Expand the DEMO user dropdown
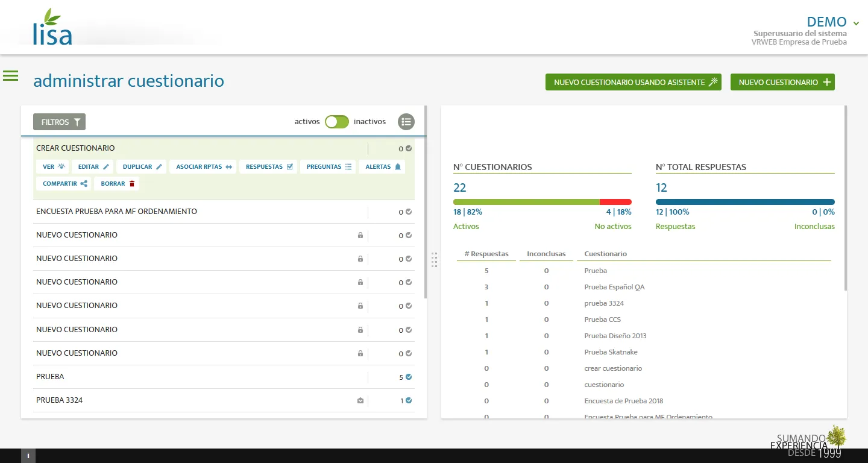 tap(856, 23)
